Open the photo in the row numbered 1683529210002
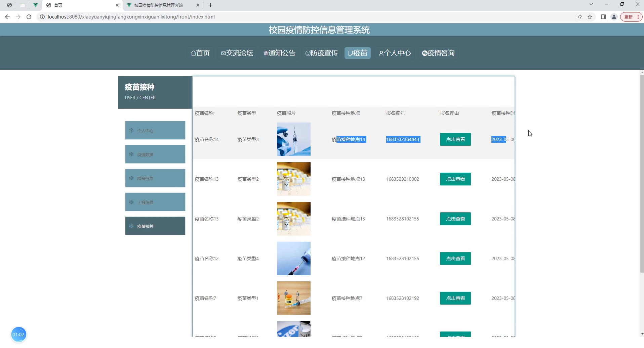 pyautogui.click(x=294, y=179)
